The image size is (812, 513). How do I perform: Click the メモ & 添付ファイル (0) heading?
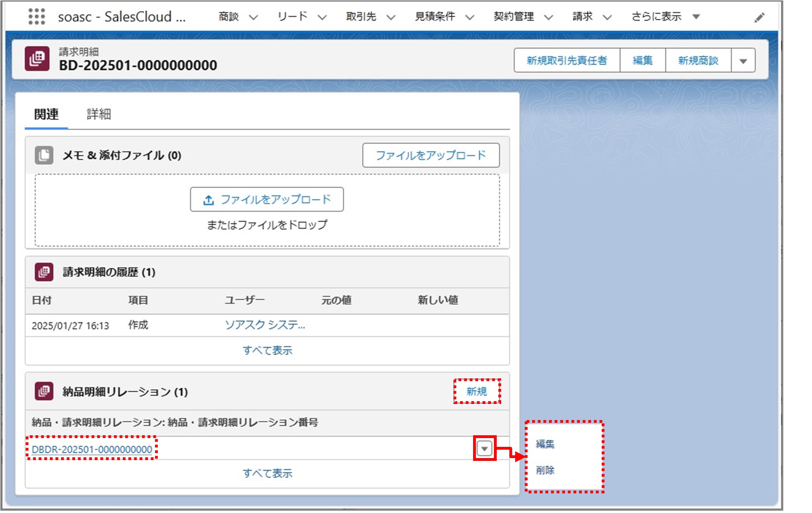point(122,155)
